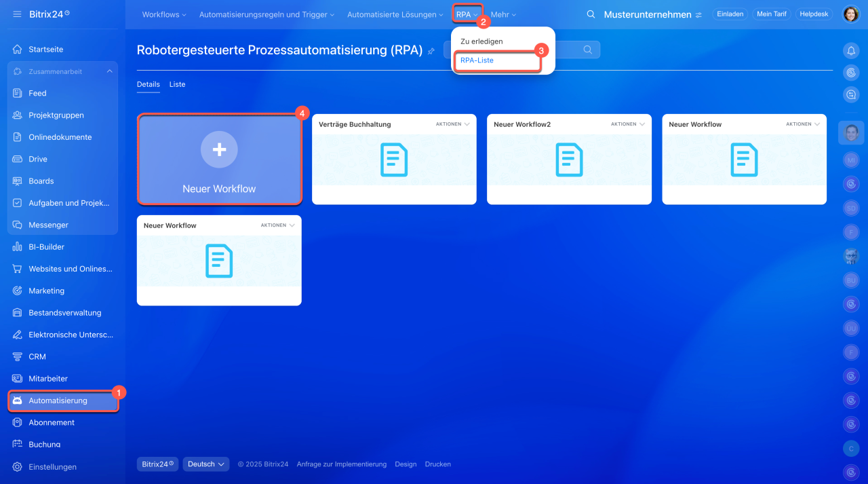This screenshot has height=484, width=868.
Task: Click the magnifier in the RPA search field
Action: point(588,50)
